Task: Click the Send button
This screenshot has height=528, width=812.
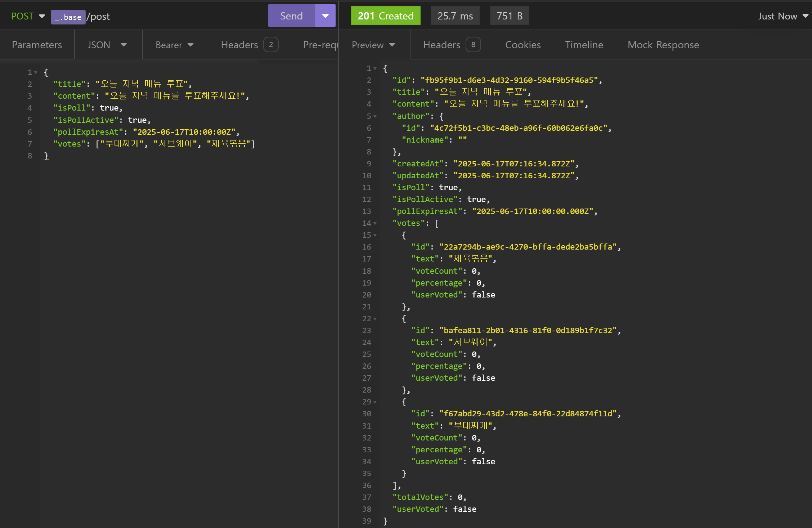Action: pos(291,16)
